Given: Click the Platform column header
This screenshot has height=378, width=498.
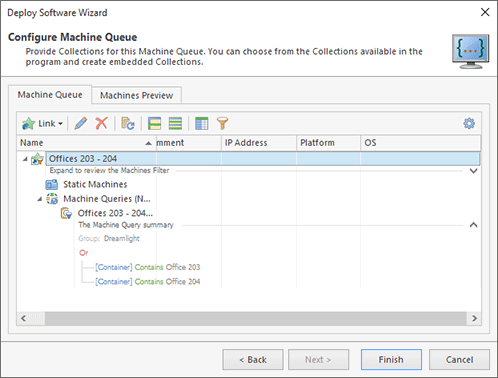Looking at the screenshot, I should (x=328, y=143).
